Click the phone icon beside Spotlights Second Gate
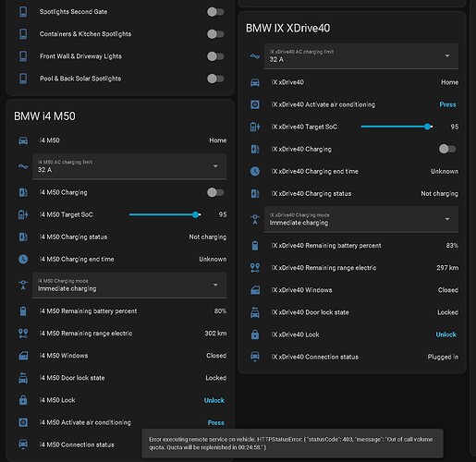Screen dimensions: 476x462 23,12
